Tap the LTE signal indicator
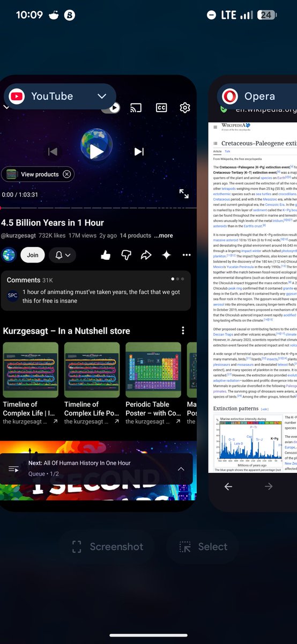The height and width of the screenshot is (644, 297). (236, 15)
